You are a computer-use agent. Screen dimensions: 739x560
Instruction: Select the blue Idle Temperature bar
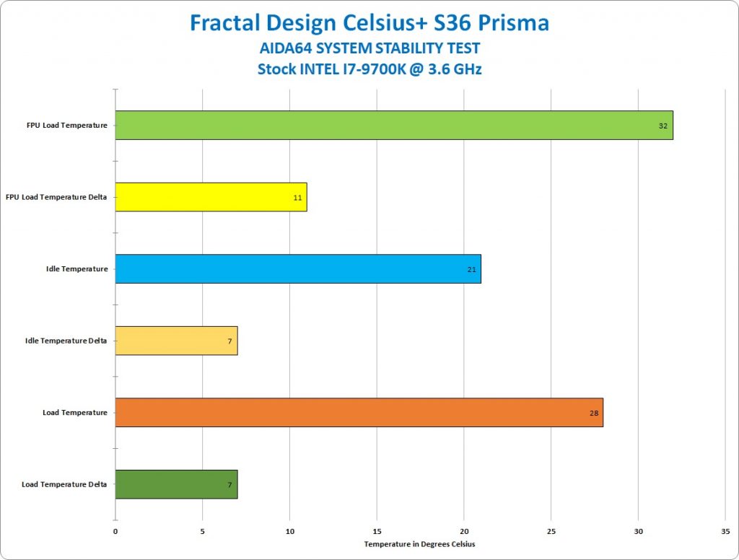point(298,269)
